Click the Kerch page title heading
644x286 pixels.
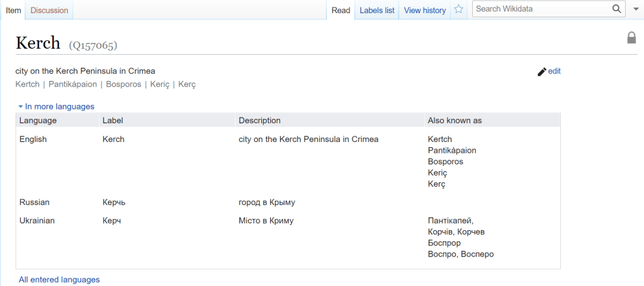coord(38,43)
